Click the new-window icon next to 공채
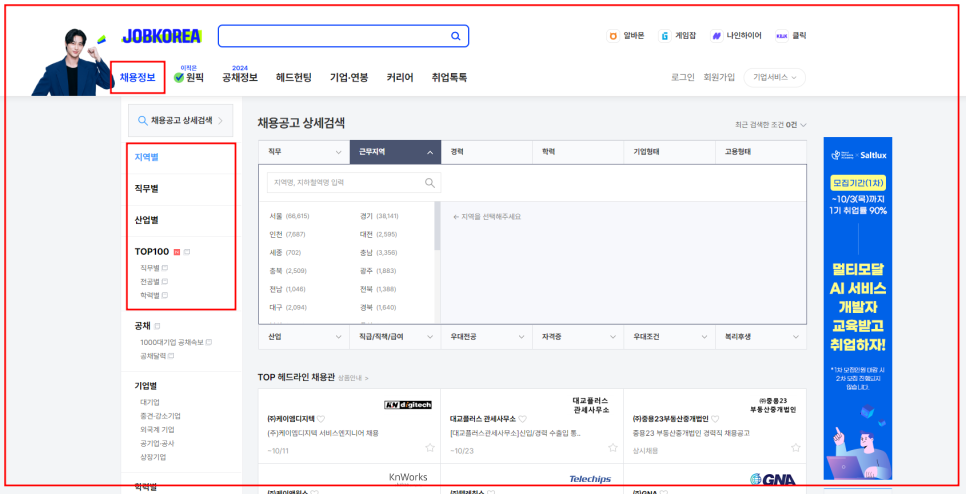Image resolution: width=966 pixels, height=494 pixels. click(157, 325)
